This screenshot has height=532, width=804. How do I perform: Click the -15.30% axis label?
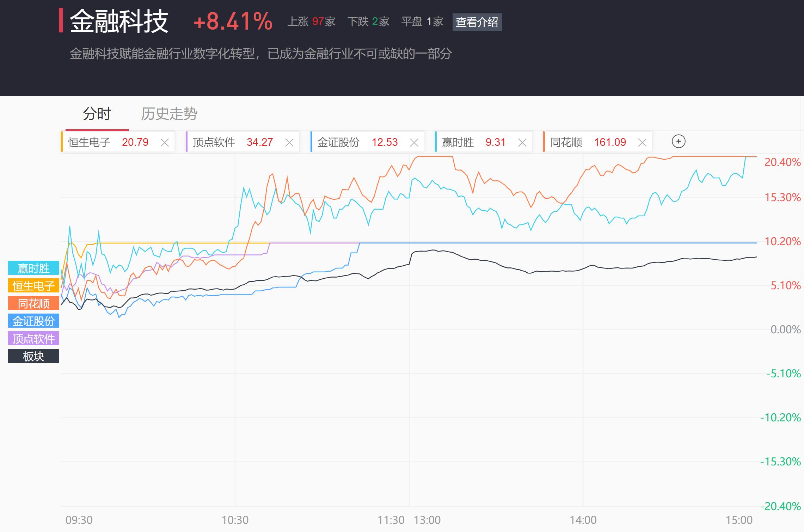pos(781,462)
